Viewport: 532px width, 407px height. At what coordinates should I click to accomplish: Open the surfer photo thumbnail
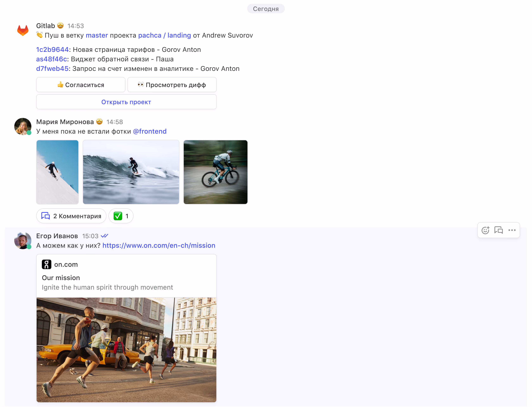coord(131,172)
